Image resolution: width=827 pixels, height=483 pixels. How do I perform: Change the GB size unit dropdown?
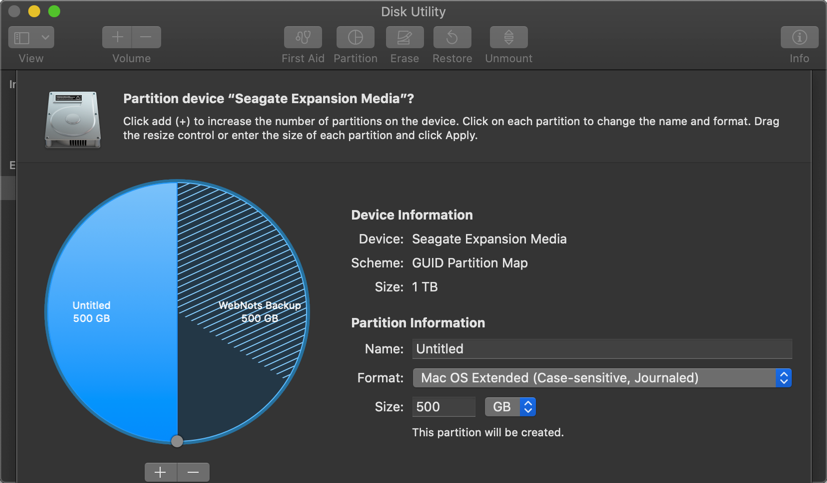(511, 407)
